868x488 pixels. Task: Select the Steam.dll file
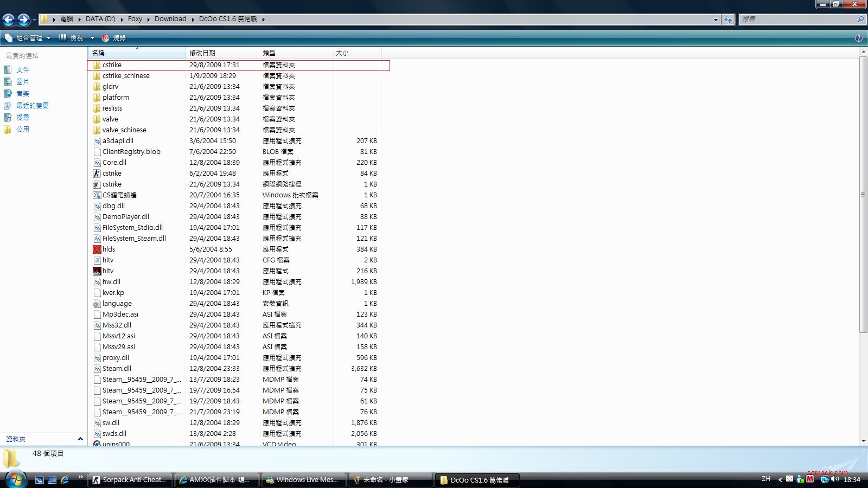117,369
